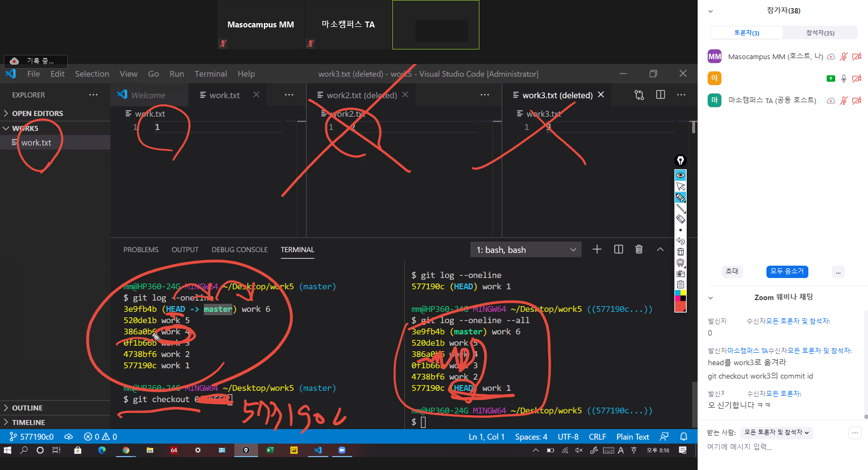
Task: Toggle the mute icon for Masocampus MM
Action: (844, 56)
